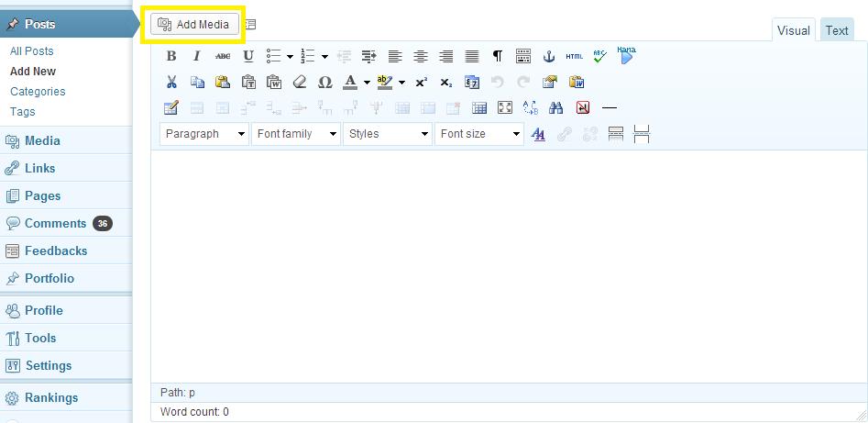Run the ABC spellchecker icon
Image resolution: width=868 pixels, height=423 pixels.
pyautogui.click(x=599, y=56)
